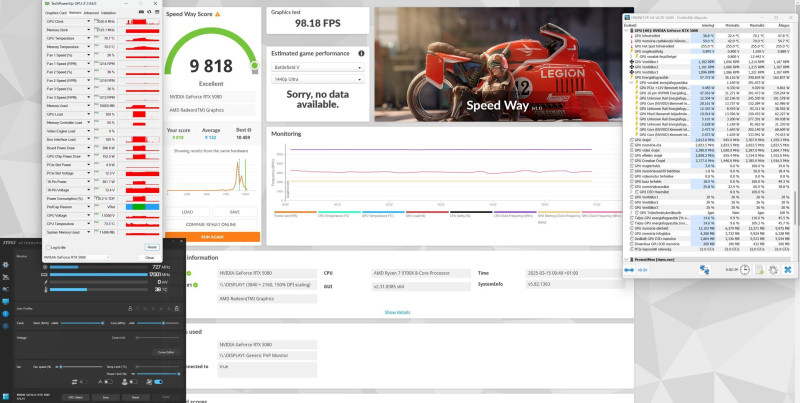
Task: Click the Windows Start button on taskbar
Action: pyautogui.click(x=6, y=396)
